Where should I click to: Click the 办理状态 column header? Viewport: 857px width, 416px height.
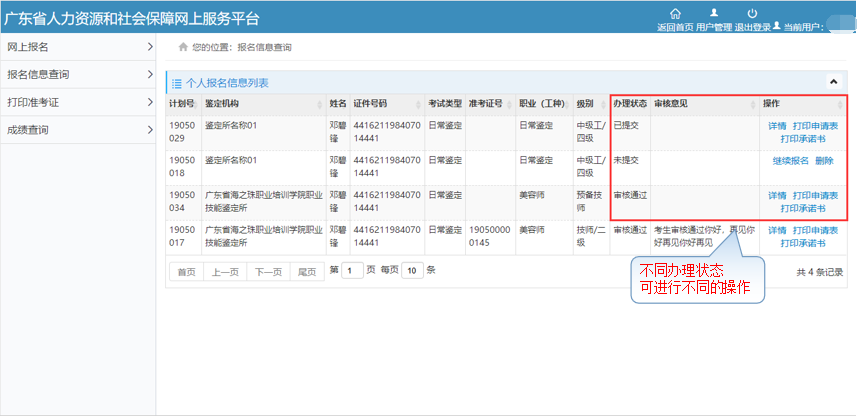pos(630,104)
